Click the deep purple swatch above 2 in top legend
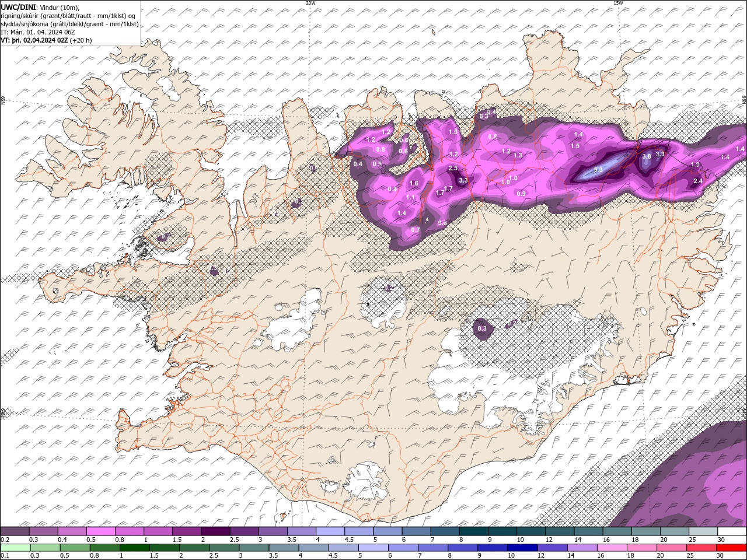Image resolution: width=747 pixels, height=560 pixels. 215,531
